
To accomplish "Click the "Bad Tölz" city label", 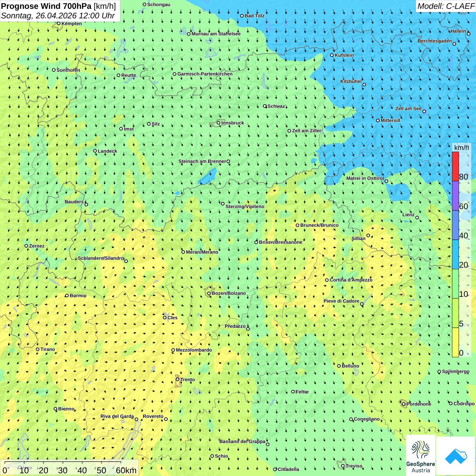I will (254, 16).
